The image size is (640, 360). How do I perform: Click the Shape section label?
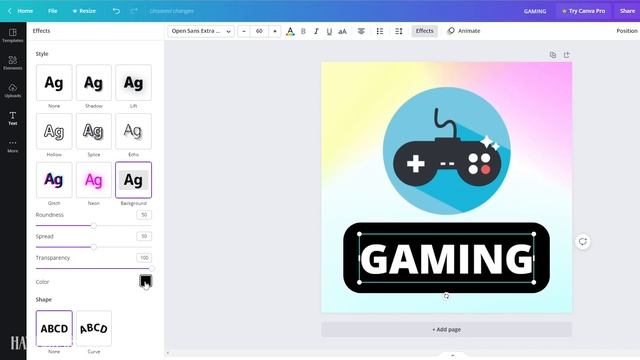[x=44, y=300]
